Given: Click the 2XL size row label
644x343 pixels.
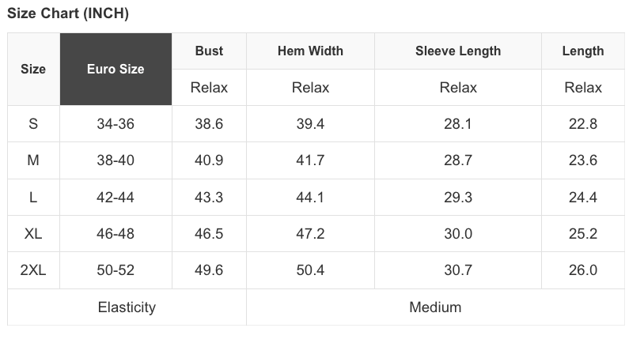Looking at the screenshot, I should pyautogui.click(x=33, y=270).
